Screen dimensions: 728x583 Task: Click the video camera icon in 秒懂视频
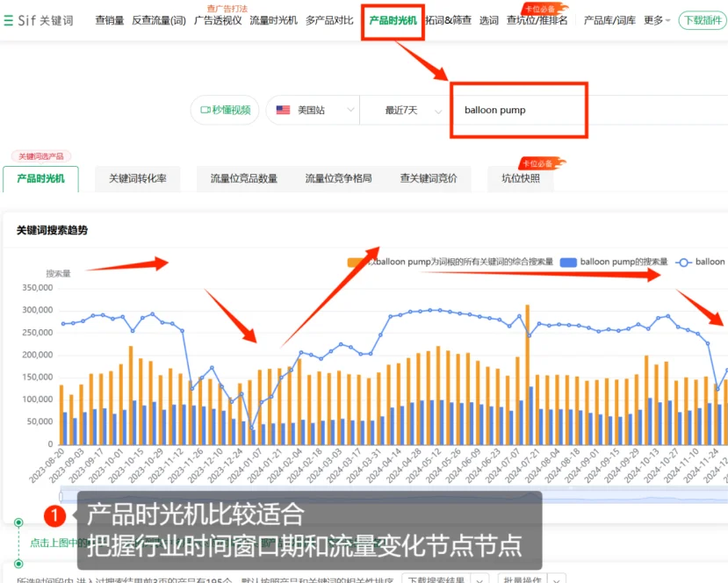(x=205, y=110)
